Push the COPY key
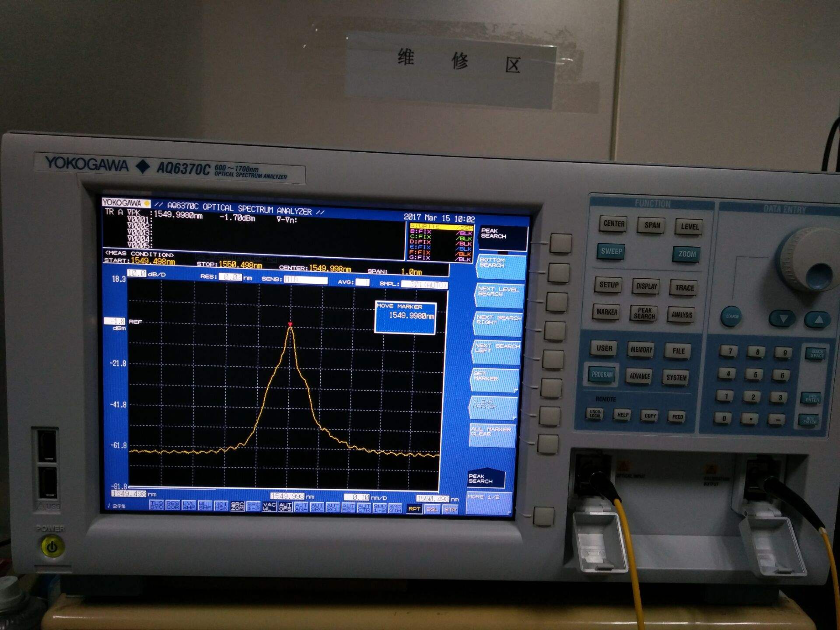 pyautogui.click(x=650, y=416)
